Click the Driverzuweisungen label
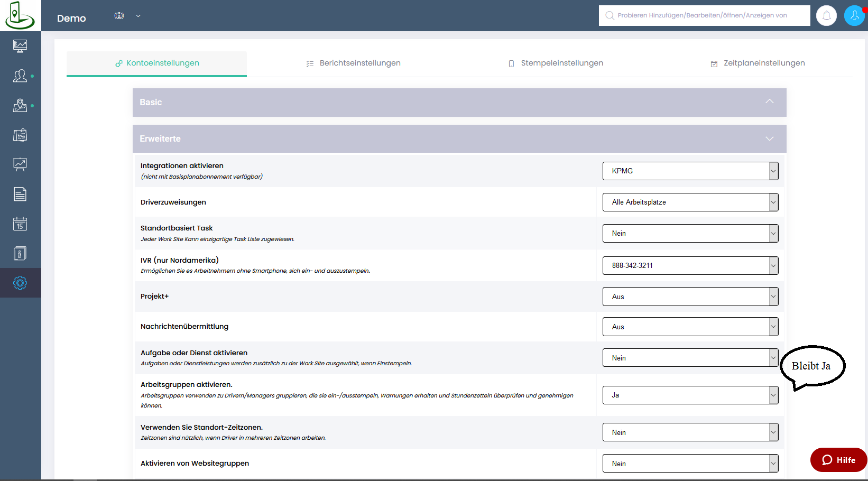This screenshot has height=481, width=868. [173, 202]
